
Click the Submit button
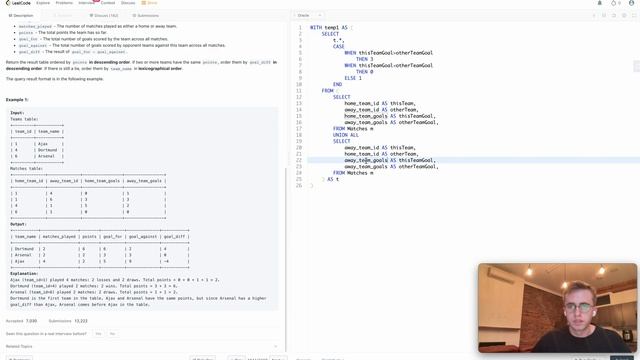(x=623, y=358)
